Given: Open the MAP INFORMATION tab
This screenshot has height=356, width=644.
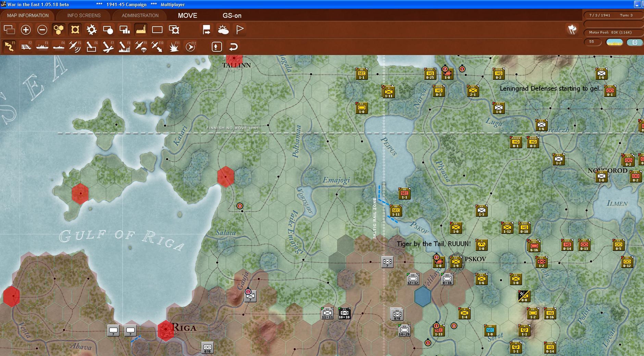Looking at the screenshot, I should (28, 15).
